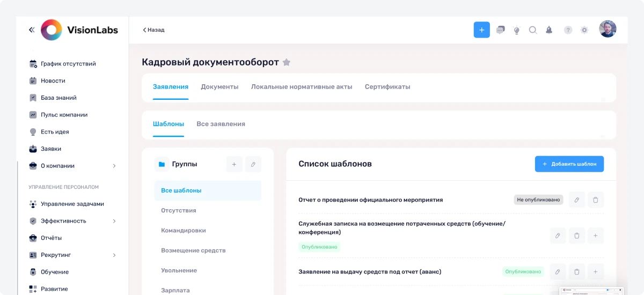The image size is (644, 295).
Task: Open settings gear icon in header
Action: (584, 30)
